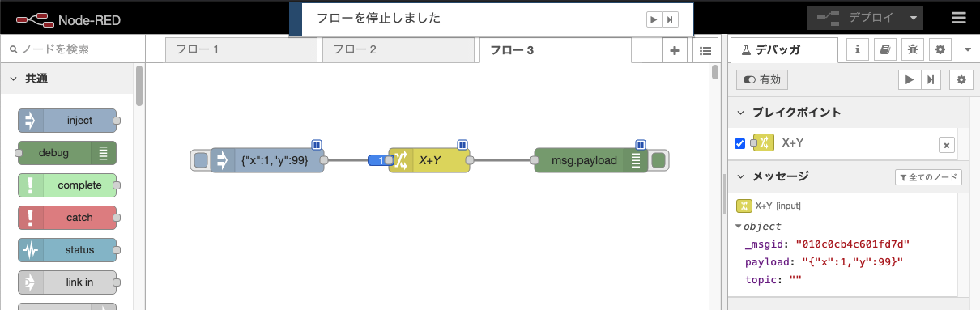Open the configuration nodes gear tab
The width and height of the screenshot is (980, 310).
click(940, 49)
